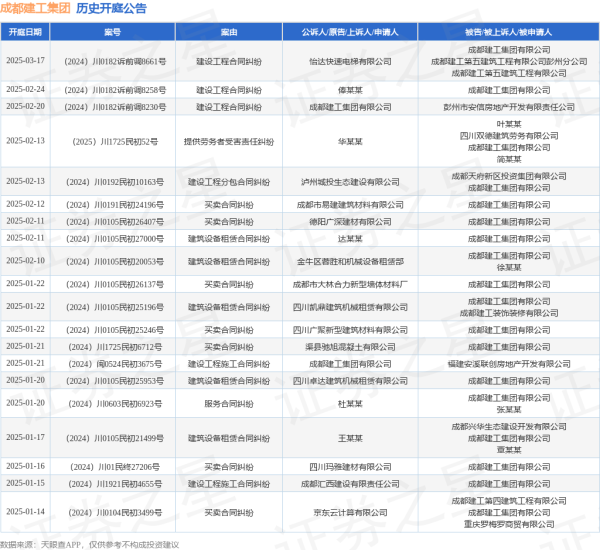Click plaintiff 四川卓达建筑机械租赁有限公司
This screenshot has width=600, height=550.
pos(350,381)
